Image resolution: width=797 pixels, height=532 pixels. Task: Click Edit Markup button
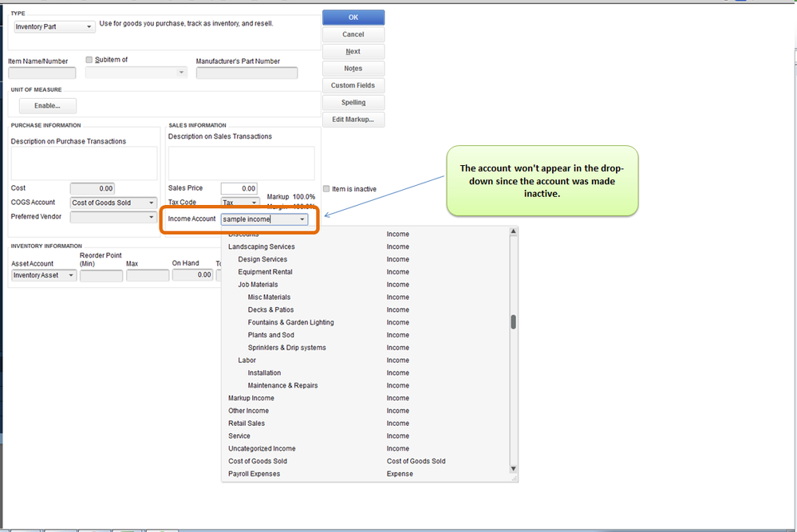click(x=353, y=120)
